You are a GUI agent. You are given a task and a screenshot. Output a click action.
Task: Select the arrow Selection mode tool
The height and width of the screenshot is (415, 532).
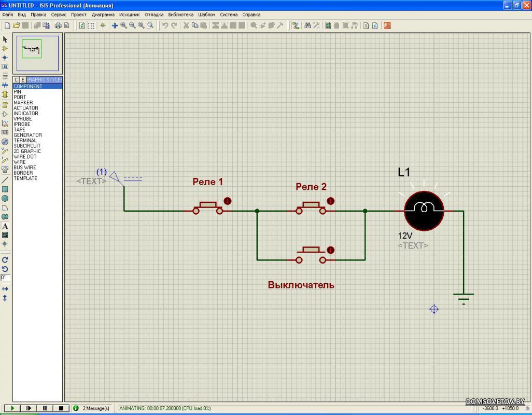5,39
